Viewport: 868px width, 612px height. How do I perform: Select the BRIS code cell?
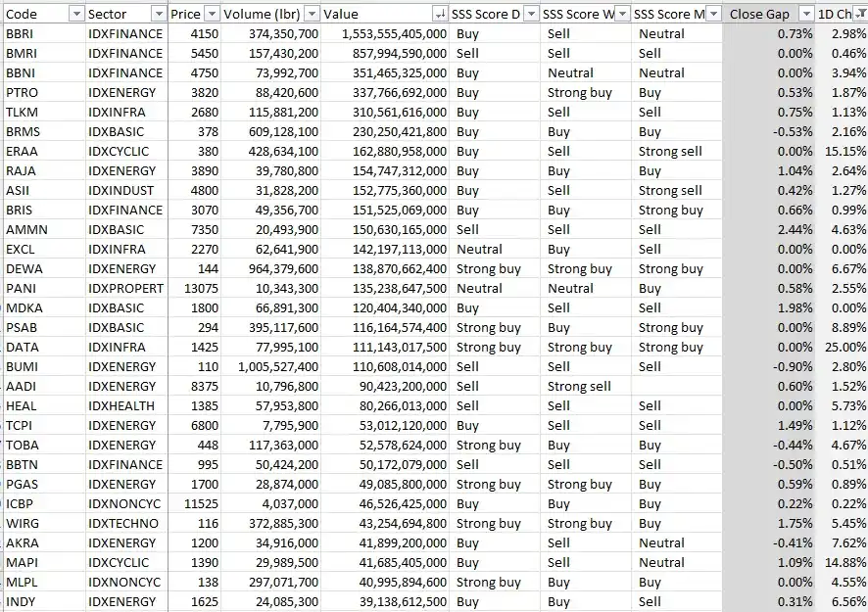44,210
